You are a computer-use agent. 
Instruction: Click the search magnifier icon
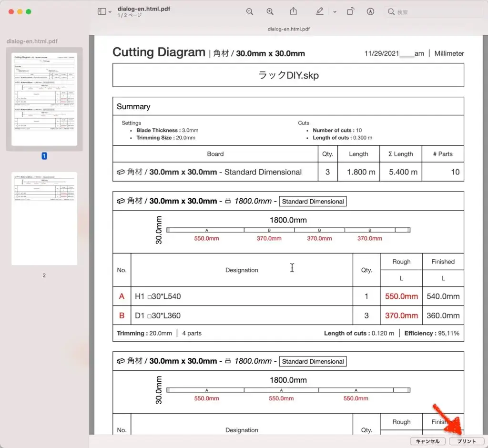(391, 12)
